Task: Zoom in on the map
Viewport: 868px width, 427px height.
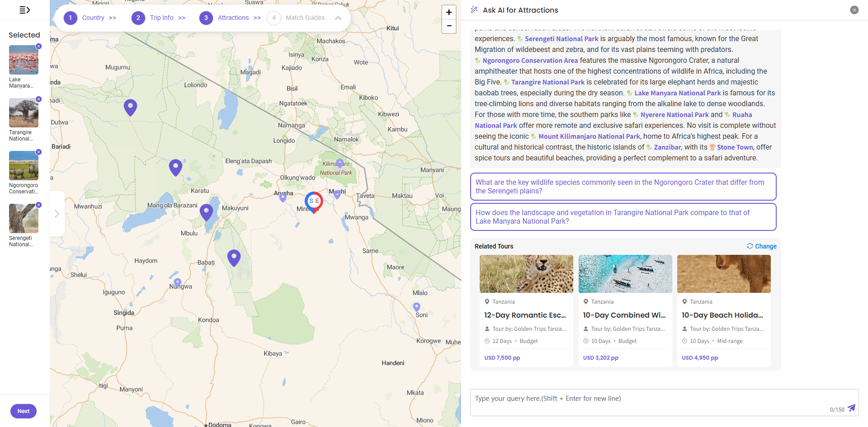Action: (449, 12)
